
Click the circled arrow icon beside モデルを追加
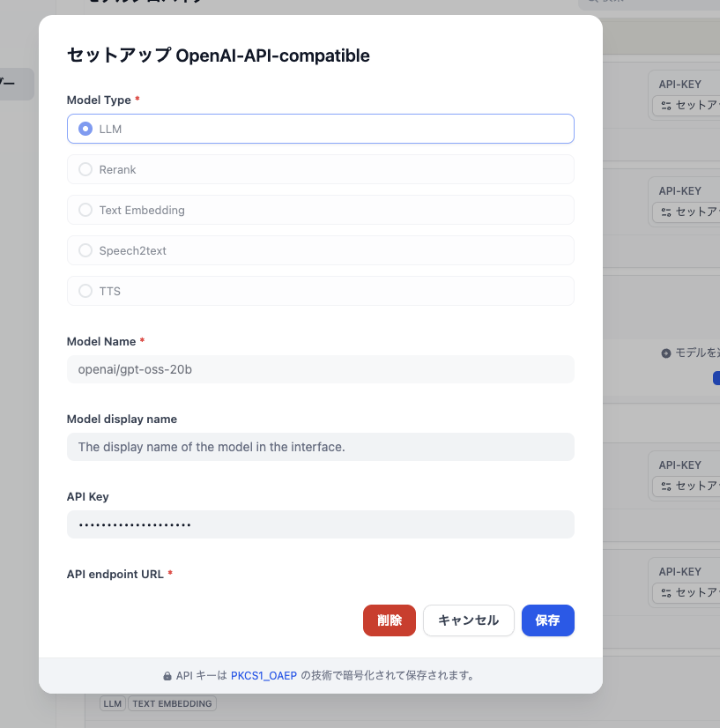(x=666, y=353)
